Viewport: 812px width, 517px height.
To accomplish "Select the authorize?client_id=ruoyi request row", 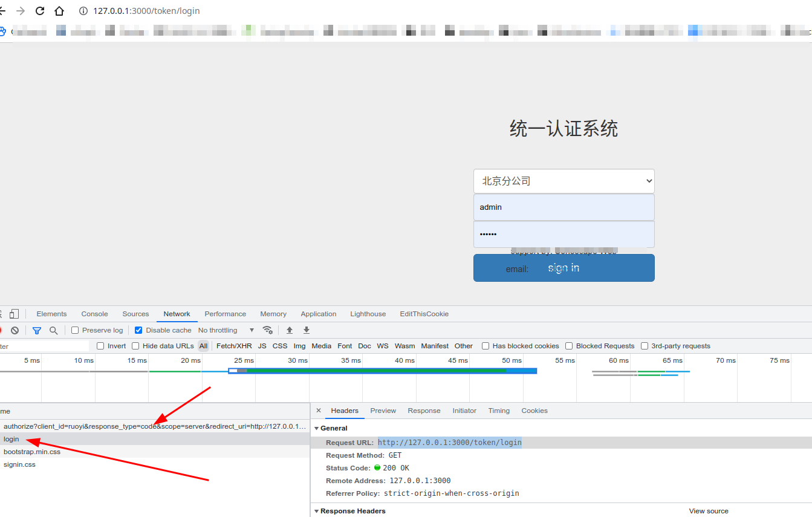I will tap(155, 426).
